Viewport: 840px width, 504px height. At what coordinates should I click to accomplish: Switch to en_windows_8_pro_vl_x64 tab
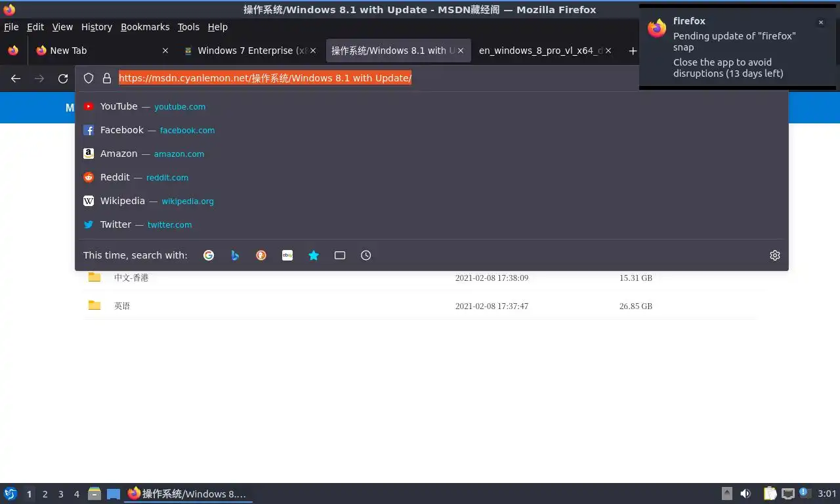[545, 51]
